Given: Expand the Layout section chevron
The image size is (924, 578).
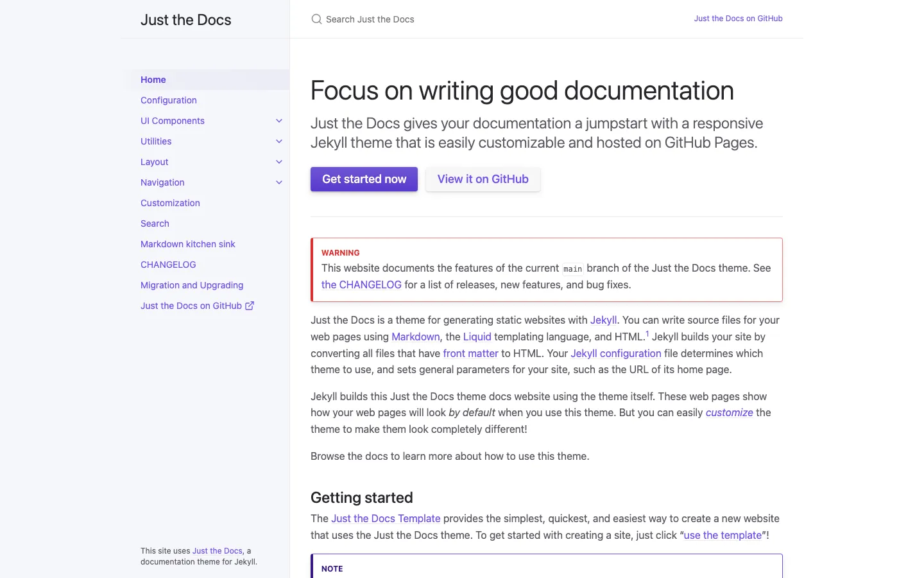Looking at the screenshot, I should coord(279,162).
